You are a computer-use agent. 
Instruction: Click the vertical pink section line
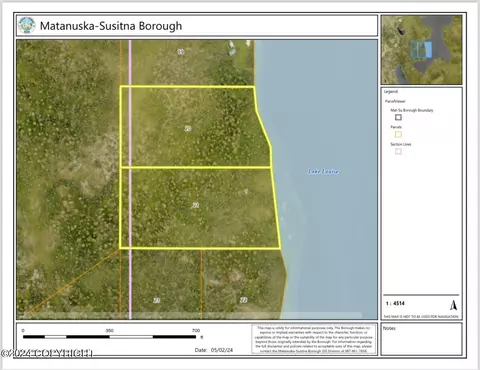[130, 179]
